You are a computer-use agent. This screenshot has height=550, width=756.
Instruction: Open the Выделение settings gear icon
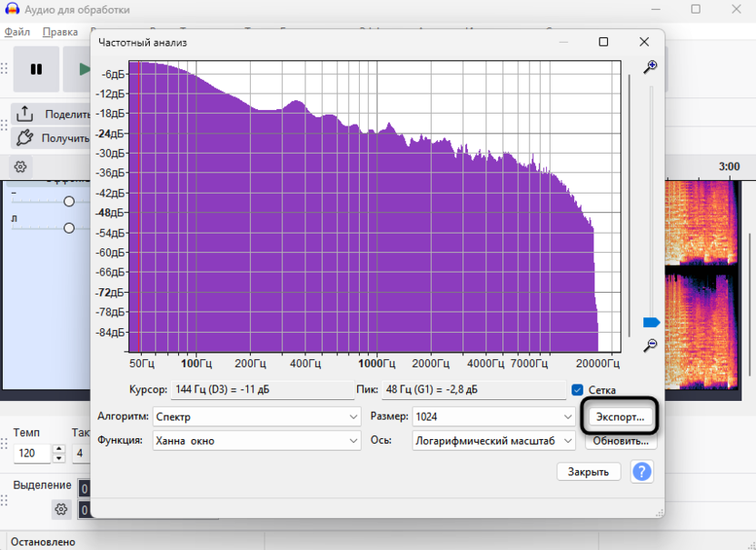point(60,509)
